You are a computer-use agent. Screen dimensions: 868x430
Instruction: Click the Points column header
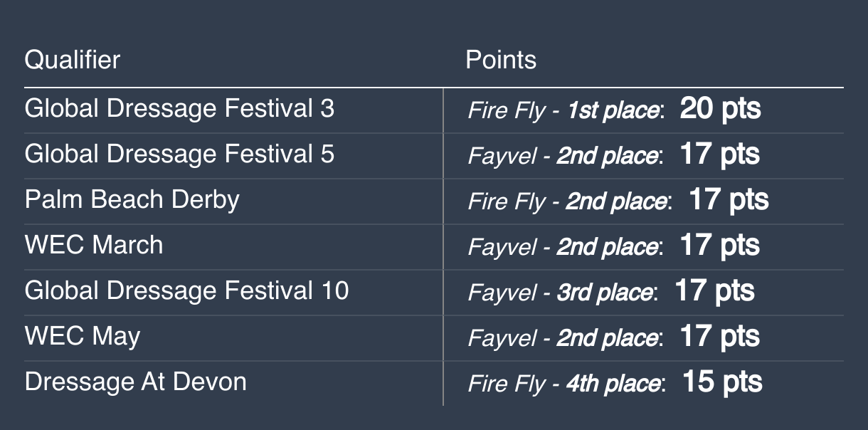(500, 60)
